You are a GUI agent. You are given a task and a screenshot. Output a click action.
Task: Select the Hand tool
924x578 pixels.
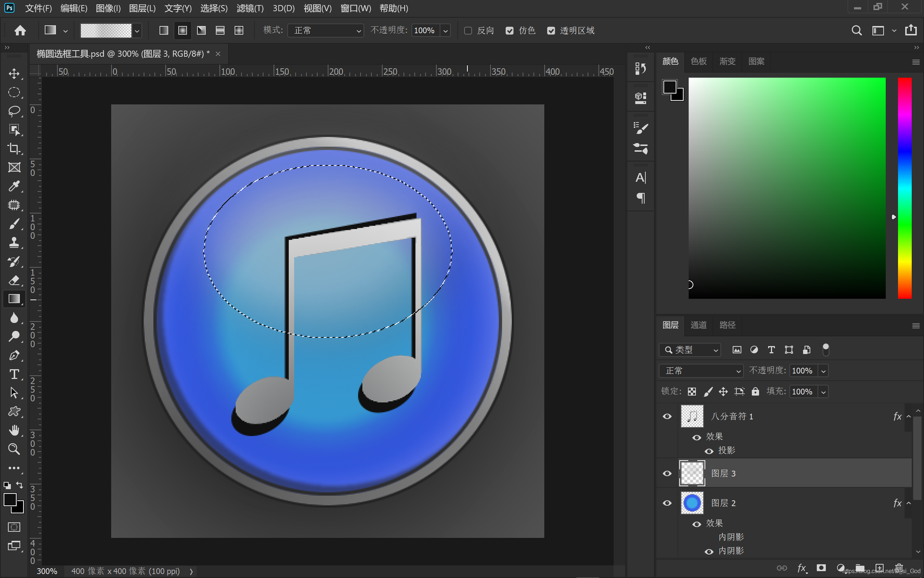[14, 430]
